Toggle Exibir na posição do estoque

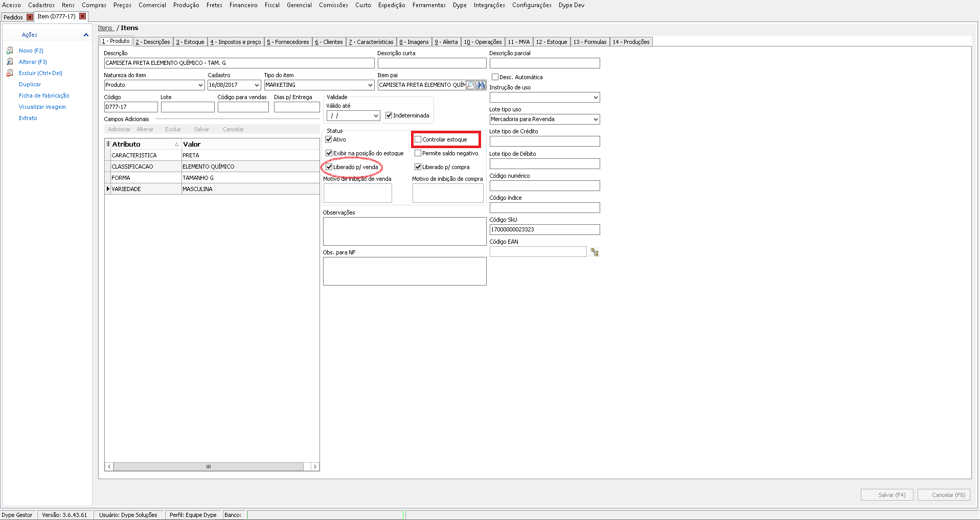point(329,153)
